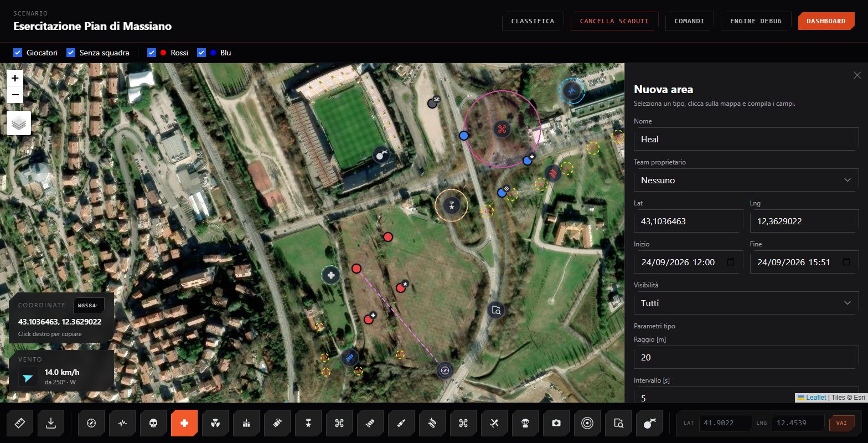The width and height of the screenshot is (868, 443).
Task: Click the Nome field containing Heal
Action: (746, 139)
